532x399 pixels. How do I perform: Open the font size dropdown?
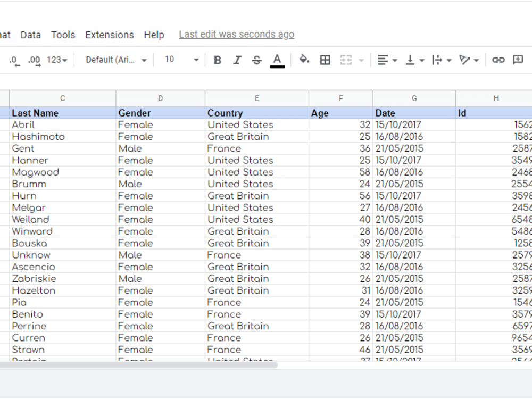[181, 60]
